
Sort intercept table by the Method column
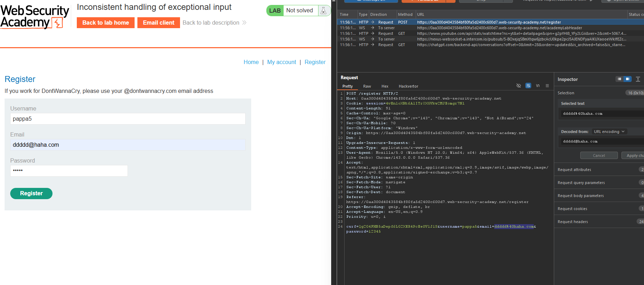405,14
